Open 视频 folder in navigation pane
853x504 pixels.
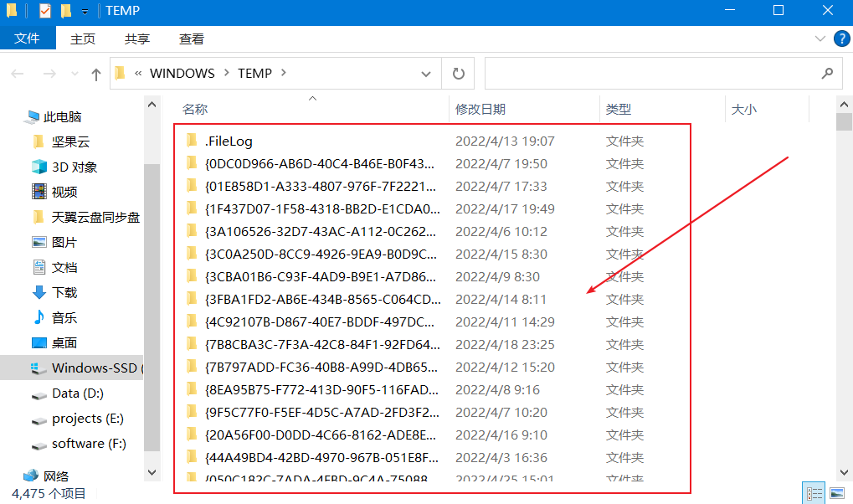[x=64, y=192]
